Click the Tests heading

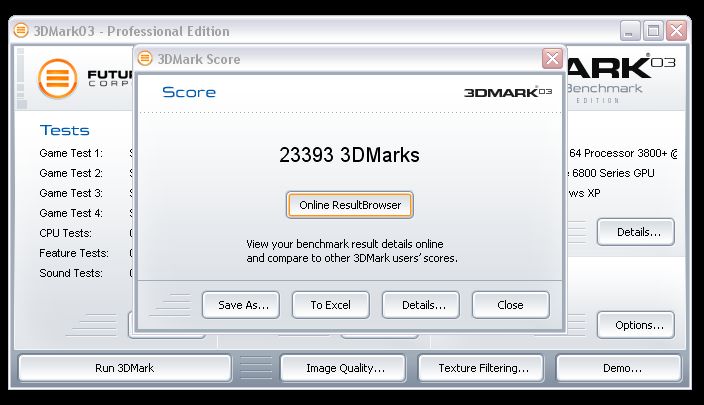click(65, 130)
